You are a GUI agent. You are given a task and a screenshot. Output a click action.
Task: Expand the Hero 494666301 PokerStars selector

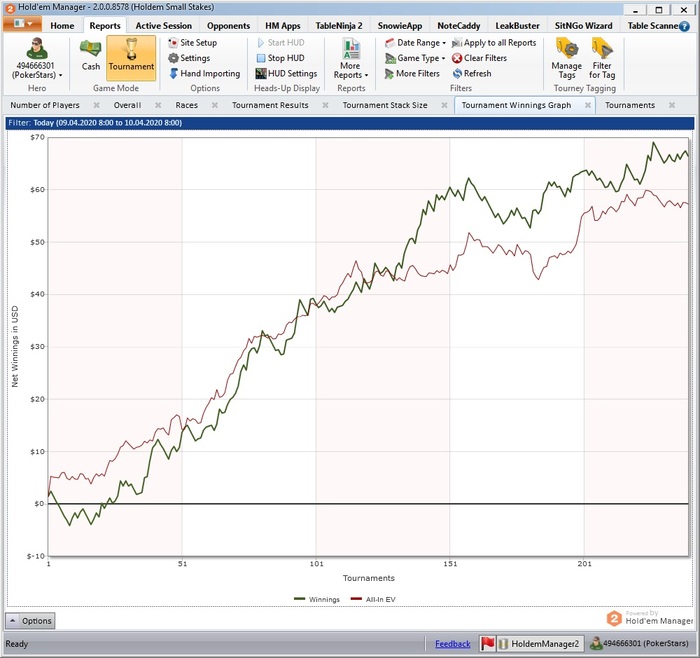37,59
